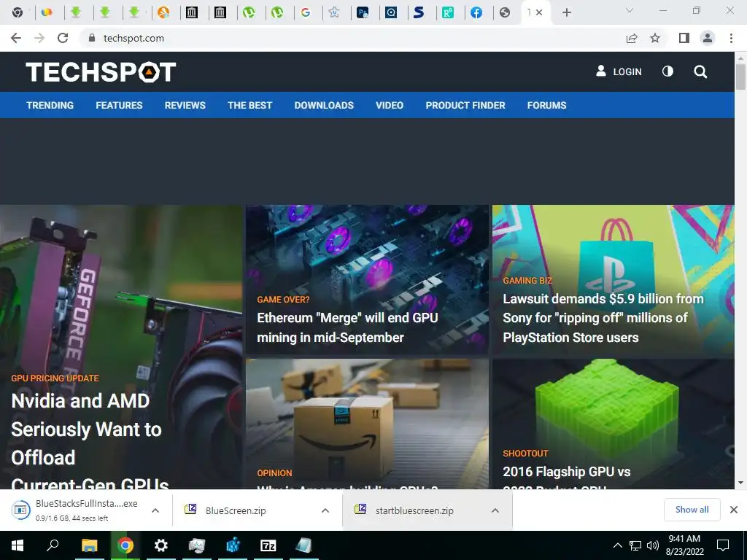This screenshot has height=560, width=747.
Task: Open the LOGIN link
Action: click(619, 71)
